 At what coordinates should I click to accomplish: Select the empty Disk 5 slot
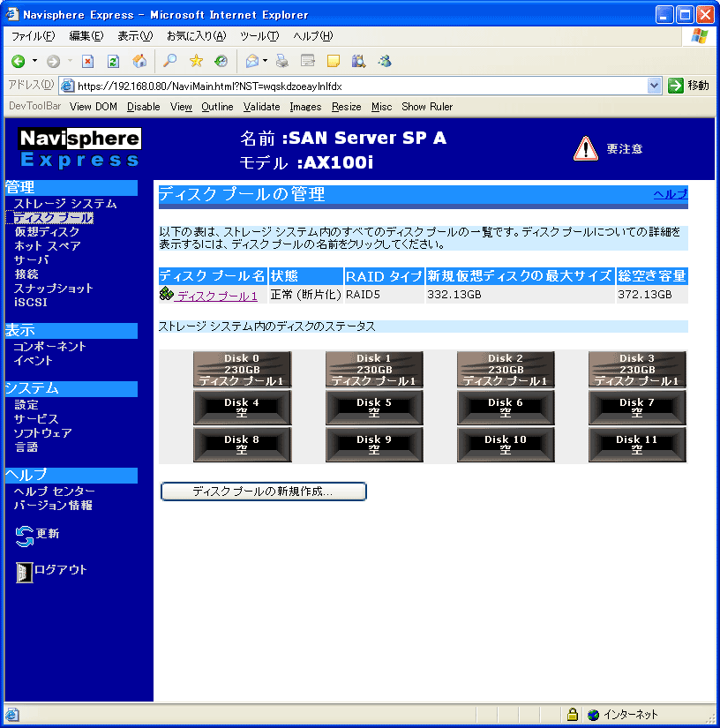[x=374, y=408]
